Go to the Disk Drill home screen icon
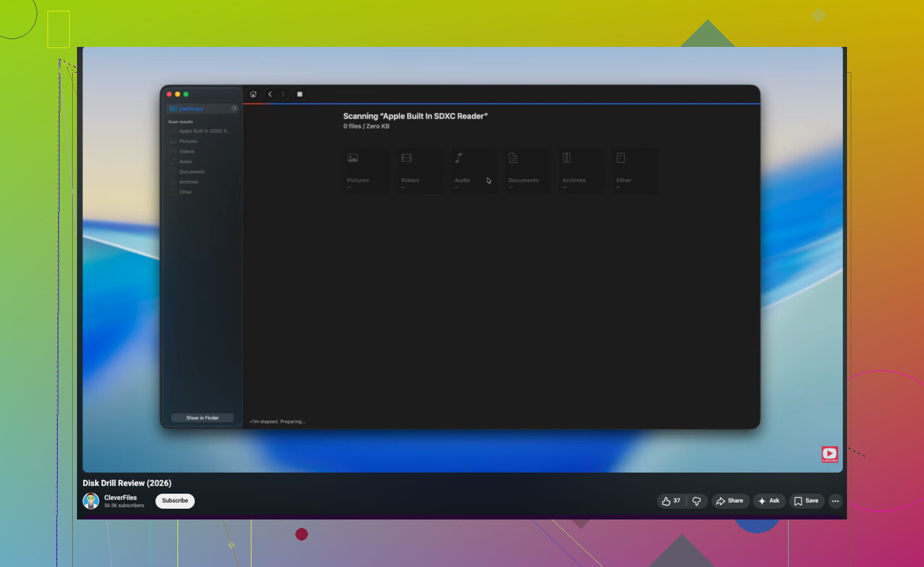The height and width of the screenshot is (567, 924). pos(253,94)
